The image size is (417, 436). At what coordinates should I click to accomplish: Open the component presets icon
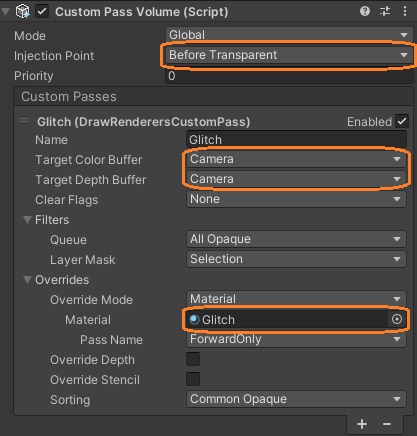click(x=385, y=11)
